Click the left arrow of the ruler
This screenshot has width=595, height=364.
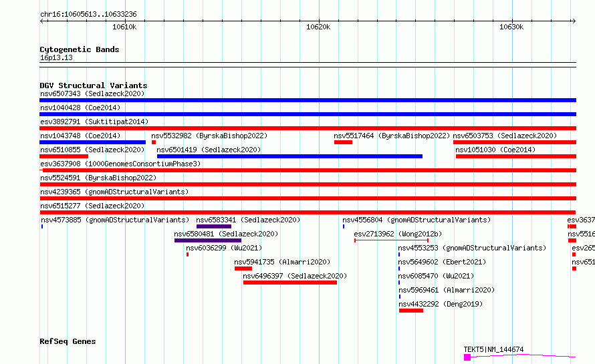click(x=43, y=21)
